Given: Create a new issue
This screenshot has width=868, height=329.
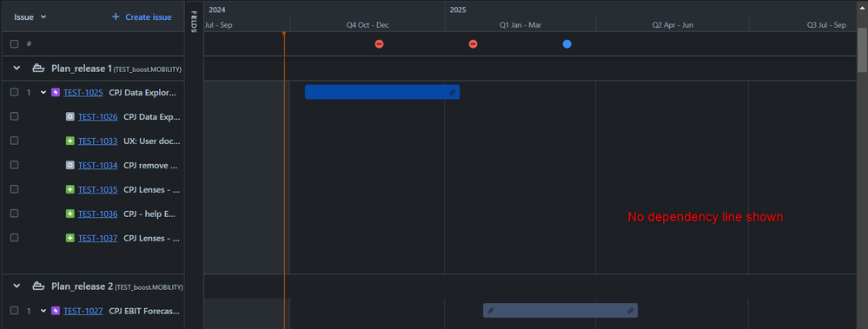Looking at the screenshot, I should pos(142,16).
